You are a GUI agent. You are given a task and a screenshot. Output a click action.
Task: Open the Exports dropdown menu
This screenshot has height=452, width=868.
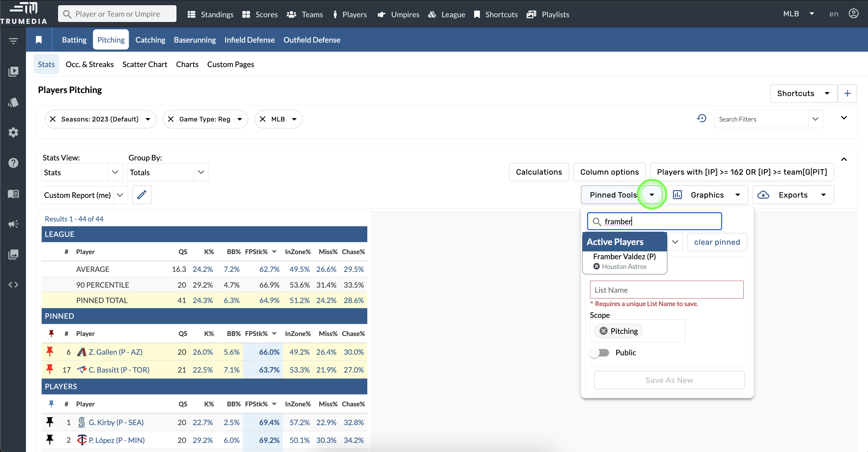pyautogui.click(x=793, y=195)
